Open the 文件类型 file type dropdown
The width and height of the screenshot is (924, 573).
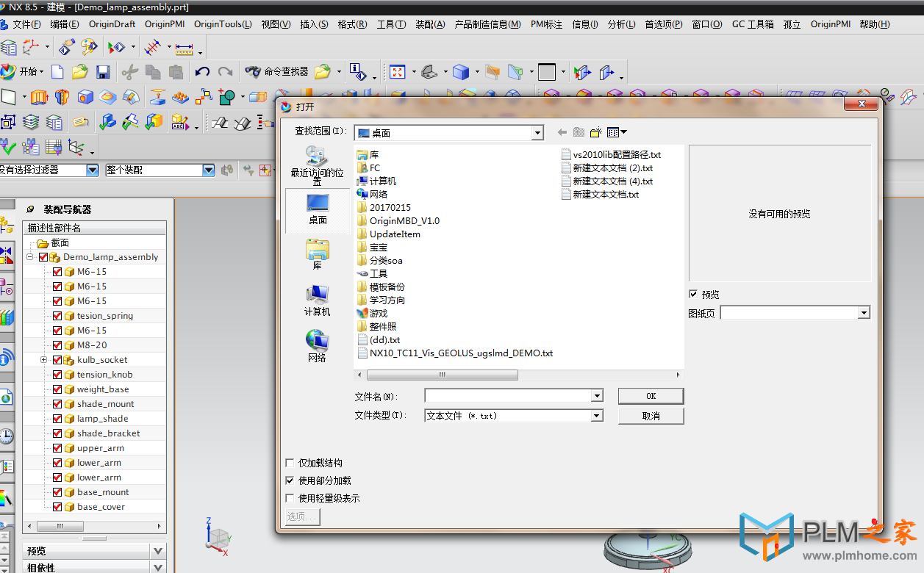(x=597, y=416)
